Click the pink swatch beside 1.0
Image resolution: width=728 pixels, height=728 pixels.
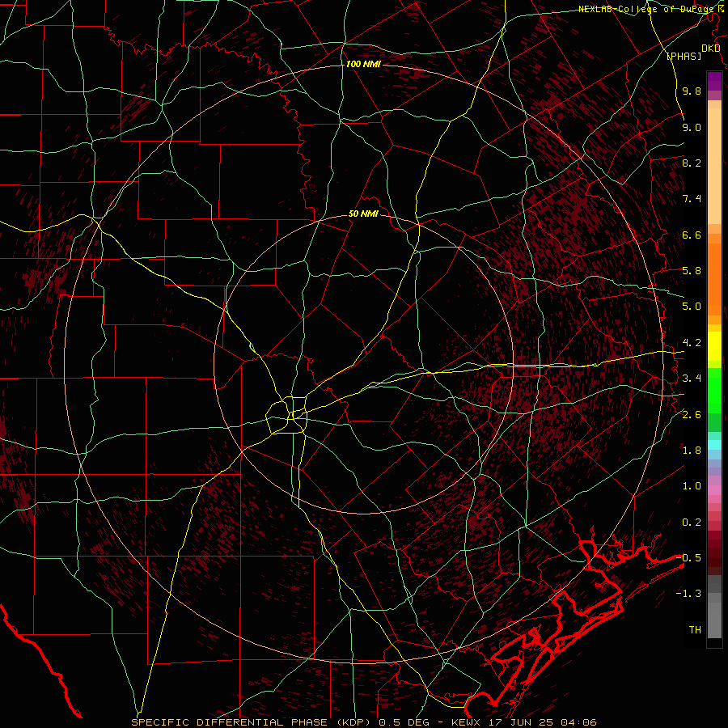pos(714,490)
